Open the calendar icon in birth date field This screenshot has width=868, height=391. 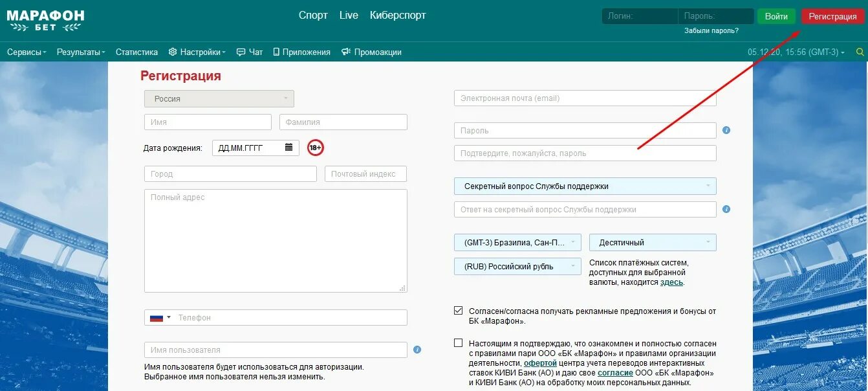[289, 148]
